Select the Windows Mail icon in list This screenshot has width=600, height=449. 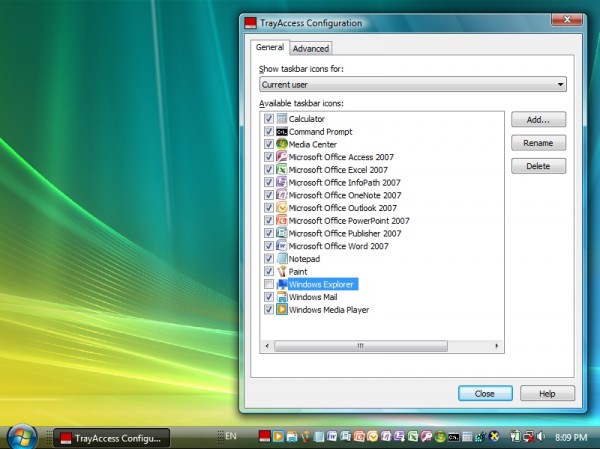[282, 297]
